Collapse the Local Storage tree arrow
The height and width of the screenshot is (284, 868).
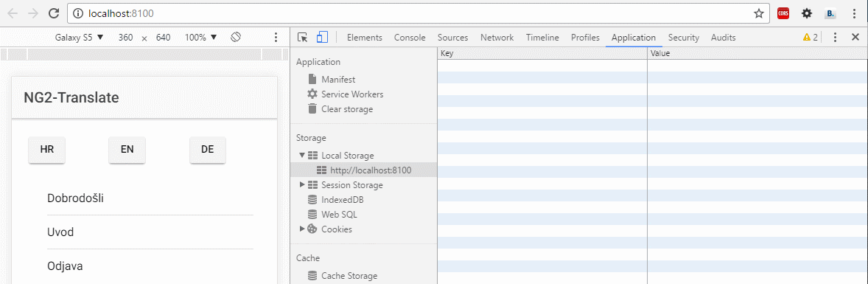(x=302, y=156)
